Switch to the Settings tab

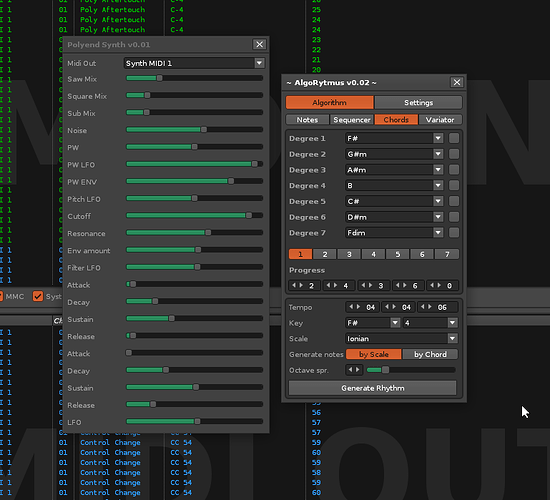click(418, 102)
